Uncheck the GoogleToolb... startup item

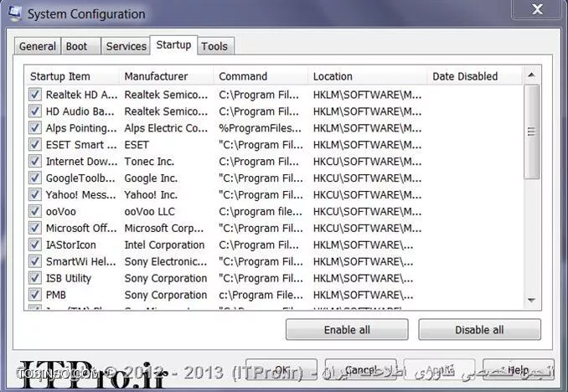click(35, 178)
